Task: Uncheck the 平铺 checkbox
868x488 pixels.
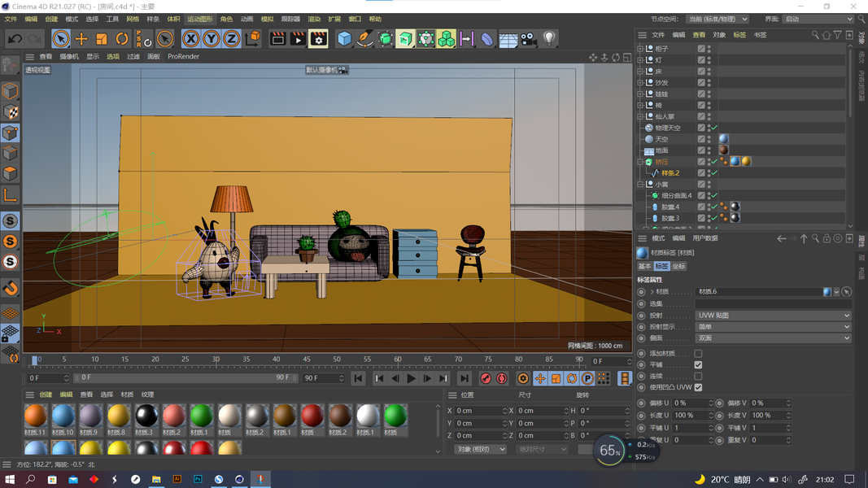Action: (698, 364)
